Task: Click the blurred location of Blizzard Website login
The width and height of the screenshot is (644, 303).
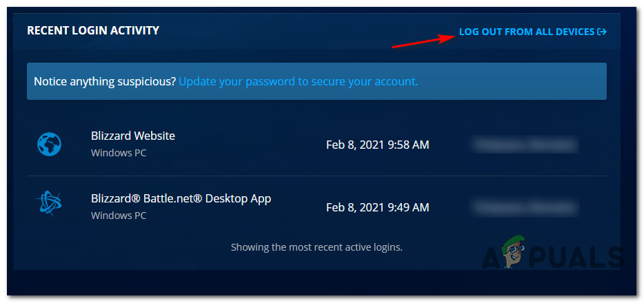Action: pos(524,145)
